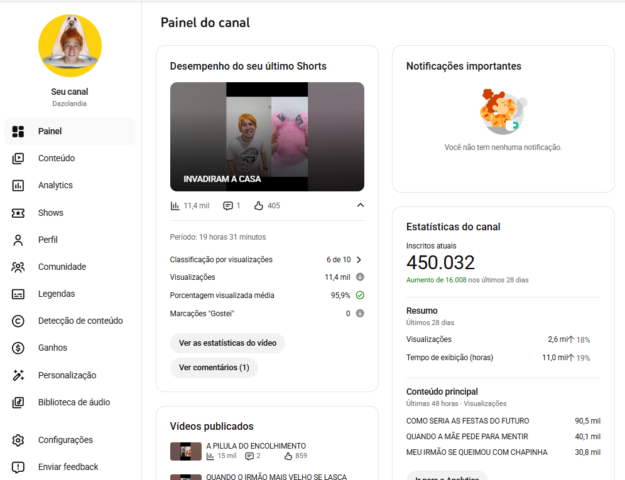Viewport: 625px width, 480px height.
Task: Select the Legendas subtitles icon
Action: pyautogui.click(x=18, y=294)
